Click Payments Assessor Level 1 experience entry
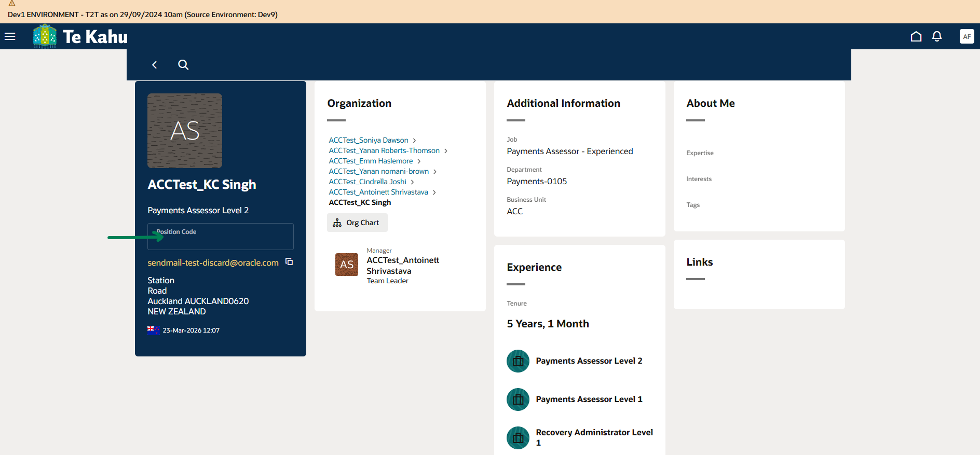The image size is (980, 455). click(x=589, y=399)
